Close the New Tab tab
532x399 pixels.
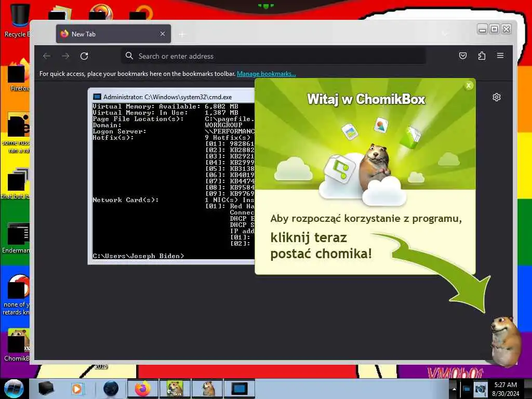point(163,34)
